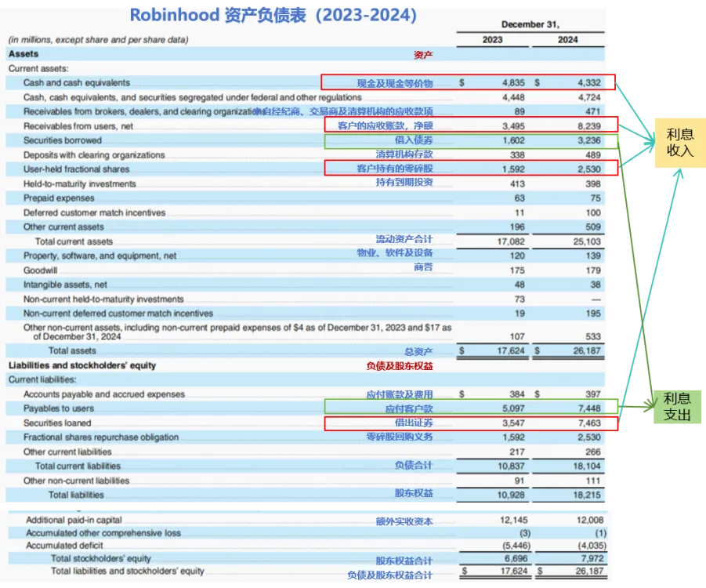Click '客户的应收账款，净额' translation label
706x588 pixels.
click(x=386, y=125)
